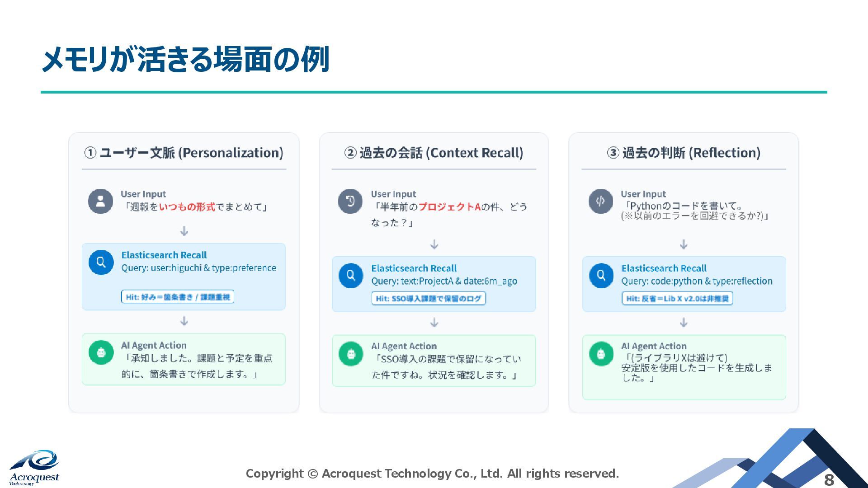Click the down arrow below Personalization User Input
This screenshot has height=488, width=868.
coord(184,231)
